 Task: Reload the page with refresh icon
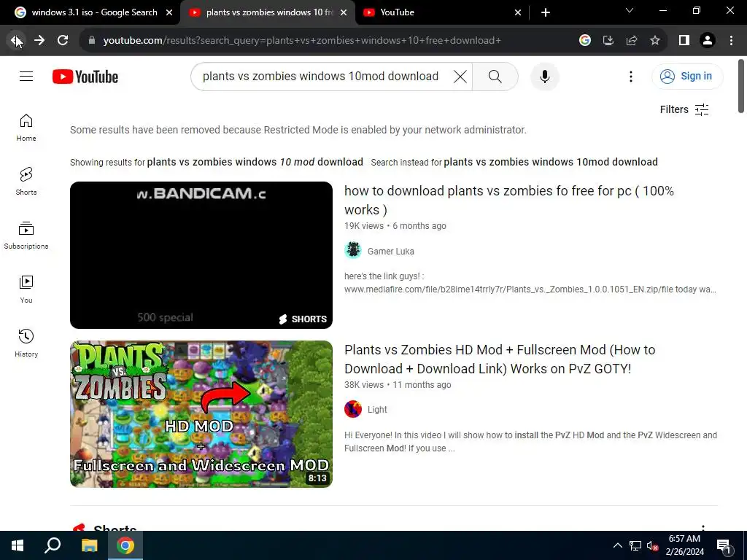[63, 41]
